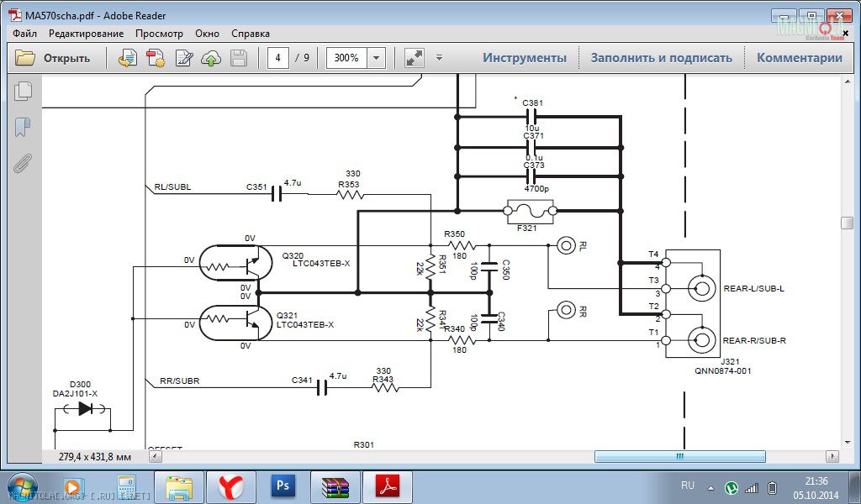Toggle read mode with the diagonal arrows icon
This screenshot has width=861, height=504.
click(414, 58)
